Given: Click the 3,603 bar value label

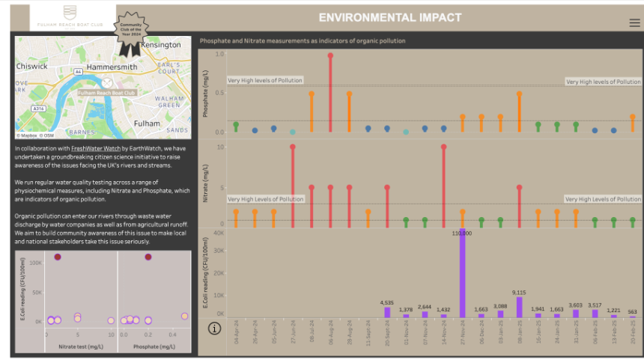Looking at the screenshot, I should [575, 305].
